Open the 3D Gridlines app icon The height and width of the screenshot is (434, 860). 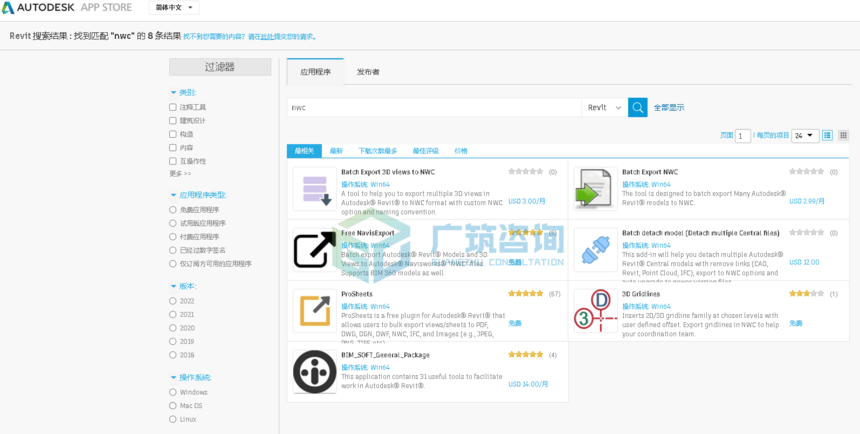click(x=596, y=311)
